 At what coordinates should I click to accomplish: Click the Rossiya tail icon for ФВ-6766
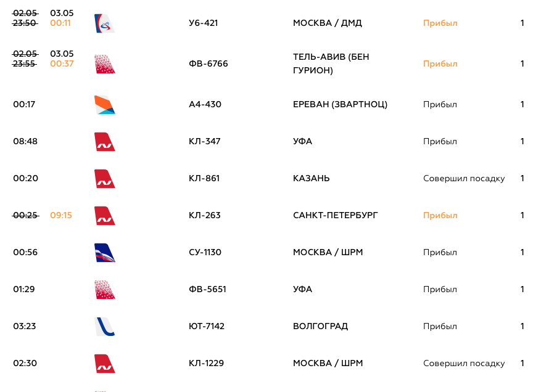(105, 64)
